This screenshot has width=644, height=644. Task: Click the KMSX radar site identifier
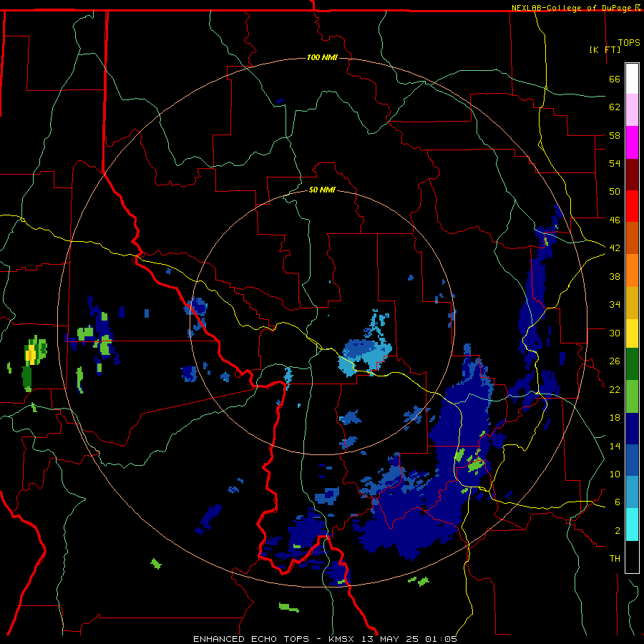(x=343, y=639)
